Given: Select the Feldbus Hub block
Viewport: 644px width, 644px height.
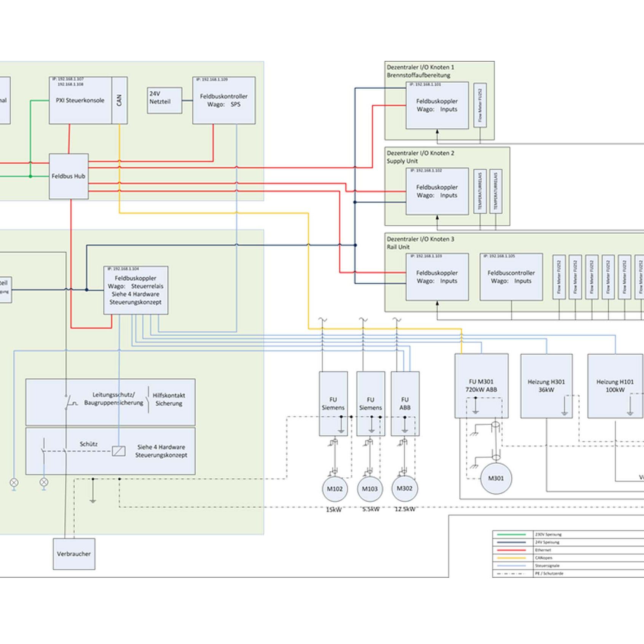Looking at the screenshot, I should [69, 176].
